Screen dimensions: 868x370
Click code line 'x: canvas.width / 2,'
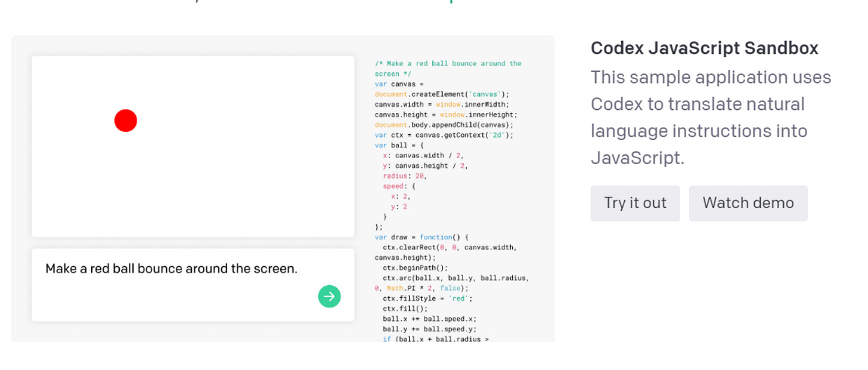point(423,156)
